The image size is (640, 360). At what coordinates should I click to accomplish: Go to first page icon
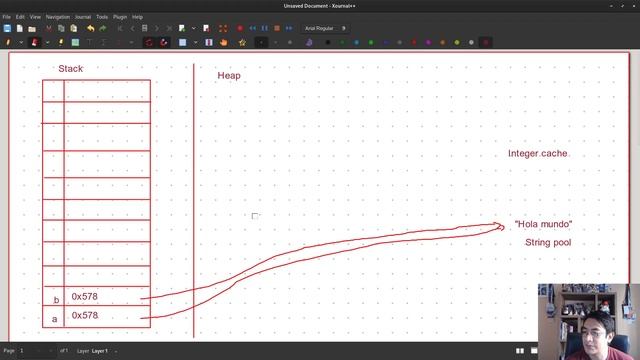click(x=120, y=28)
